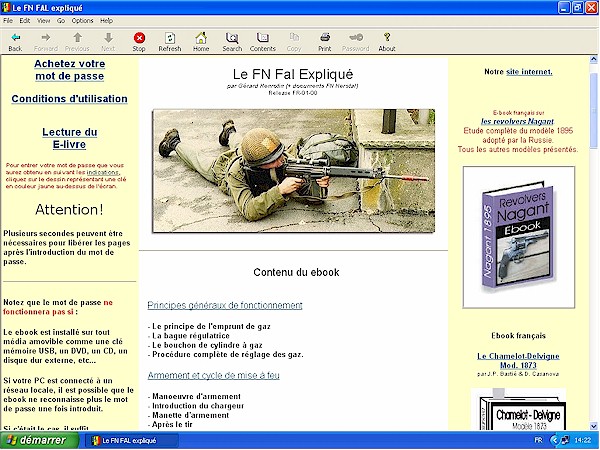Click the vertical scrollbar thumb

[x=593, y=109]
